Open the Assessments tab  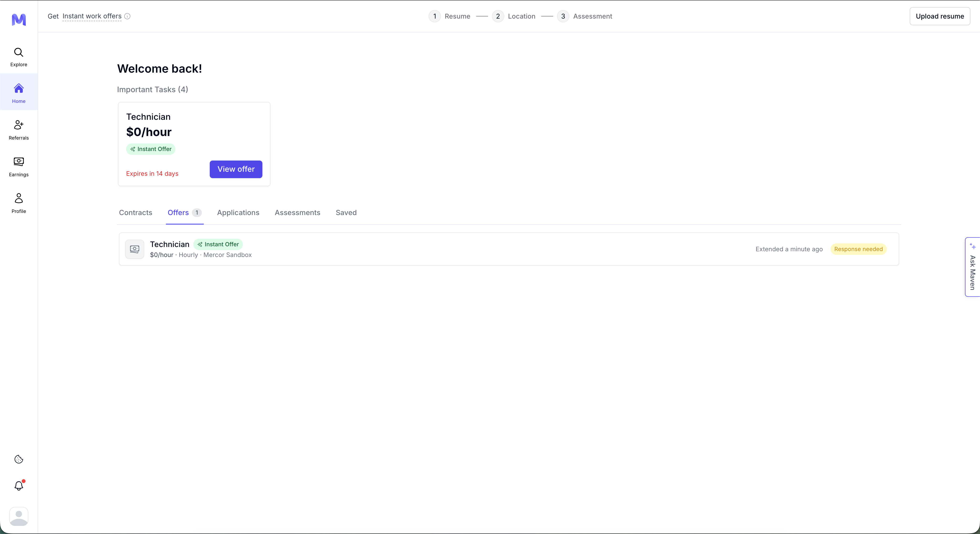[297, 212]
